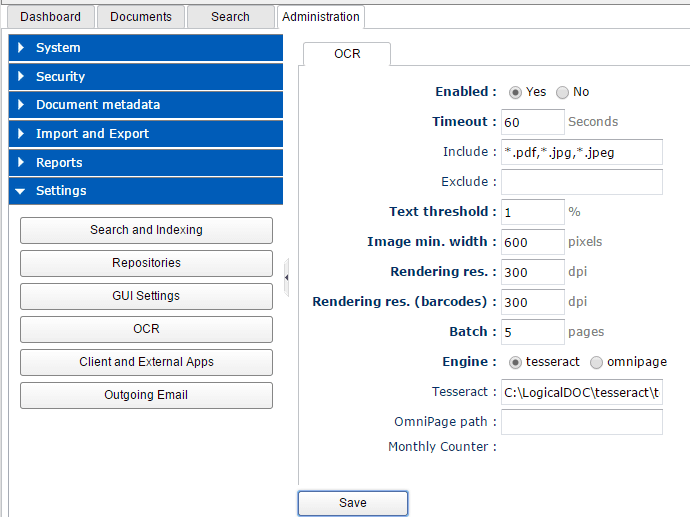Open GUI Settings
The image size is (690, 517).
coord(146,296)
